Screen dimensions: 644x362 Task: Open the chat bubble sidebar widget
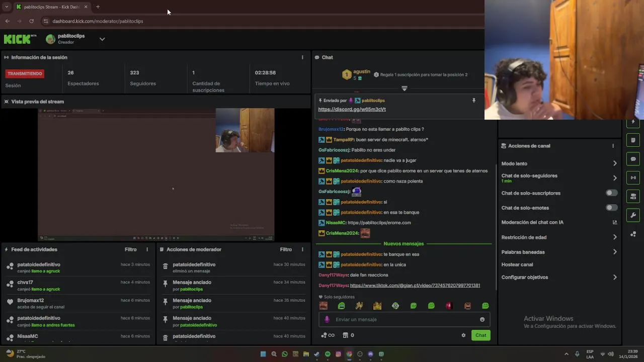coord(633,159)
